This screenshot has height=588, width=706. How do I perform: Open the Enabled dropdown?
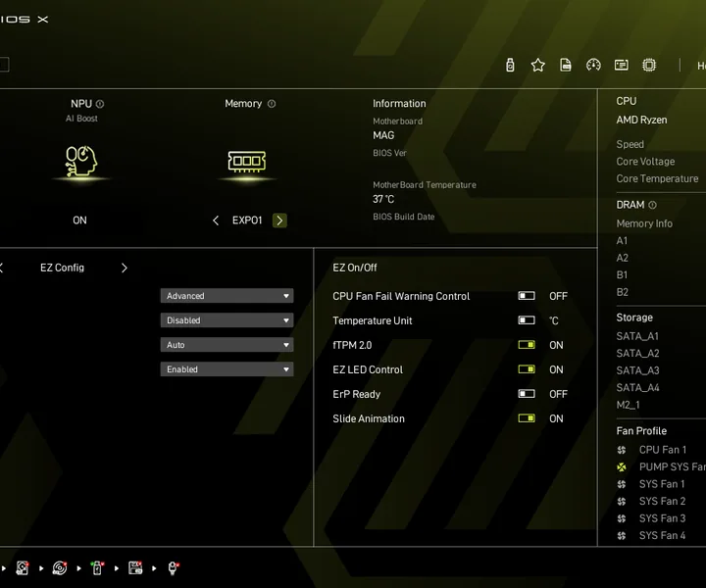227,369
